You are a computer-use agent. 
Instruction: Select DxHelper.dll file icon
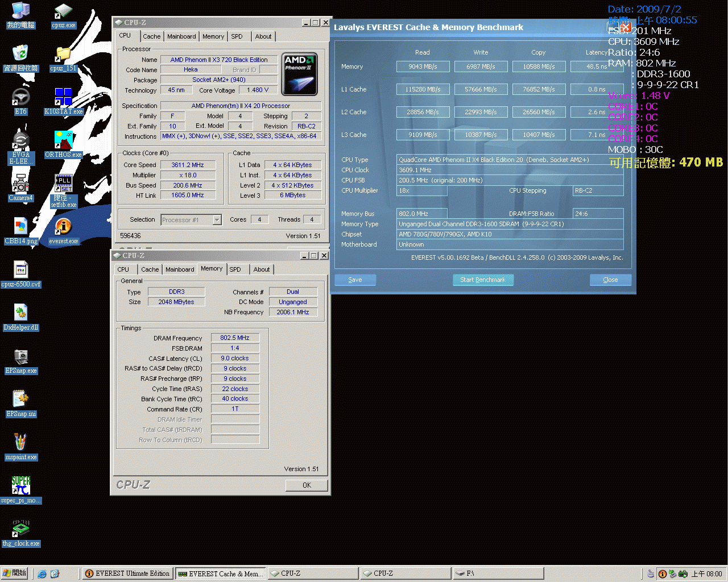tap(21, 318)
